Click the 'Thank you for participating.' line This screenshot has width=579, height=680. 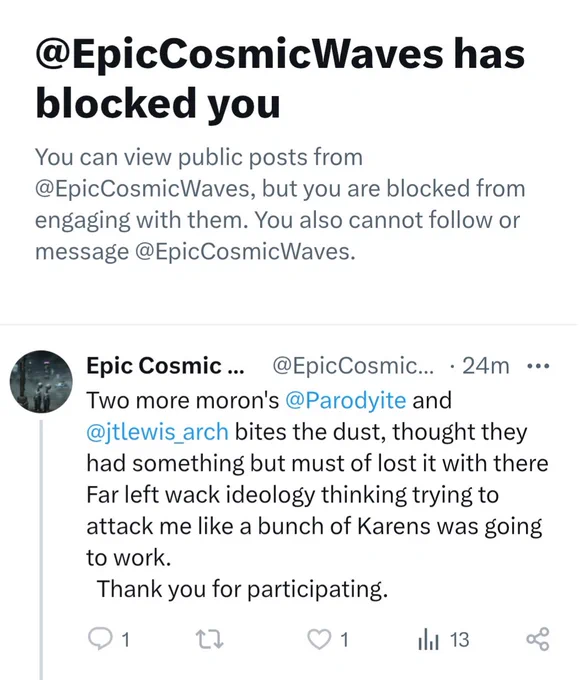(242, 589)
